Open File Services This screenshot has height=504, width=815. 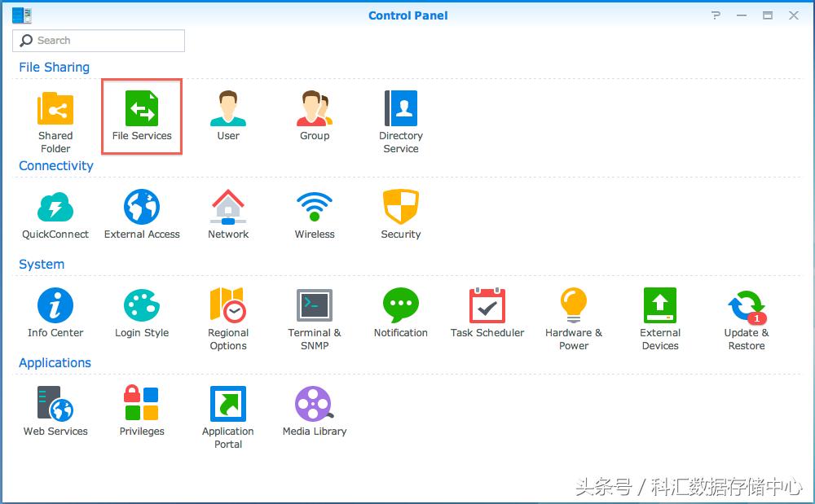[x=142, y=116]
